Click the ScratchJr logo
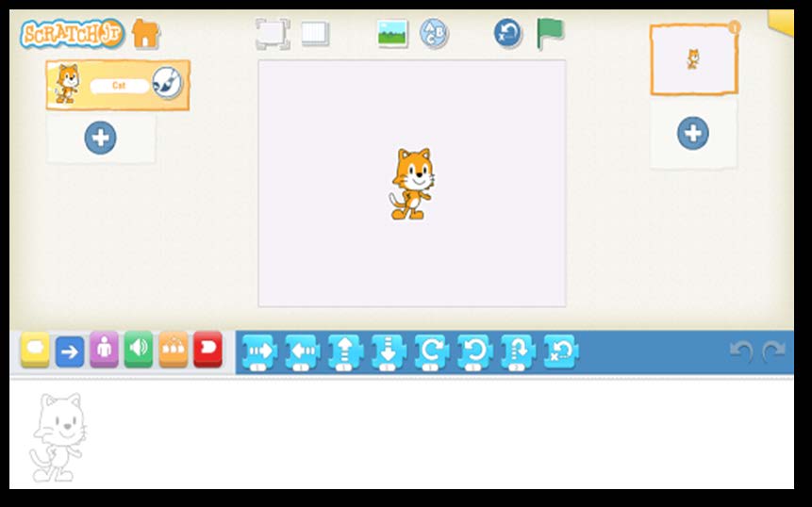Screen dimensions: 812x507 [73, 34]
